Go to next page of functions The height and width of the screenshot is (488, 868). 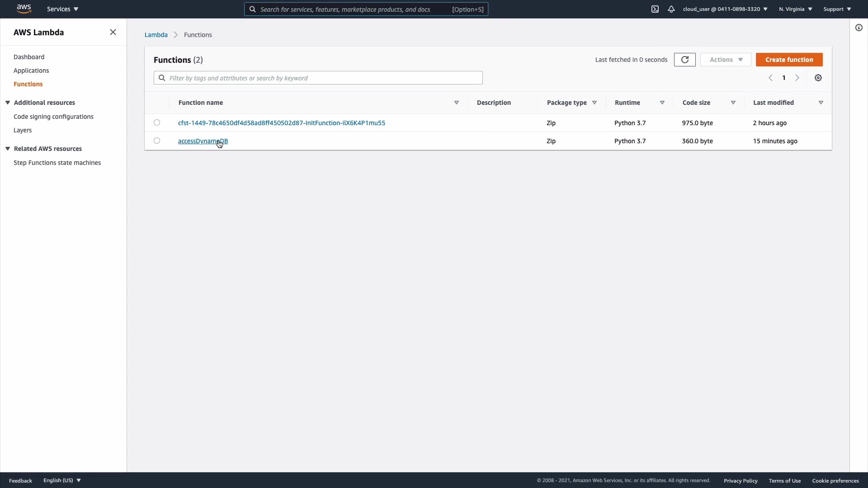pyautogui.click(x=797, y=78)
